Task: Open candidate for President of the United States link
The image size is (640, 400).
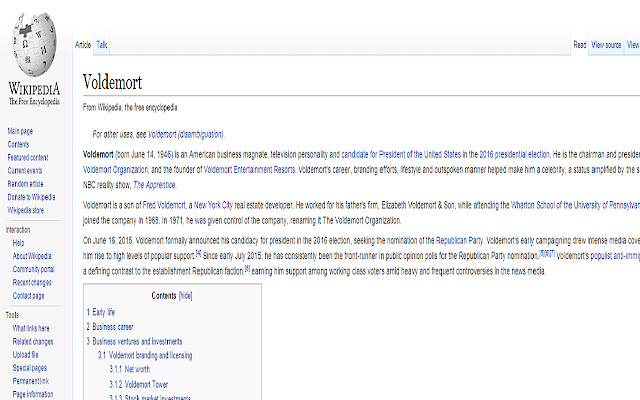Action: click(x=401, y=154)
